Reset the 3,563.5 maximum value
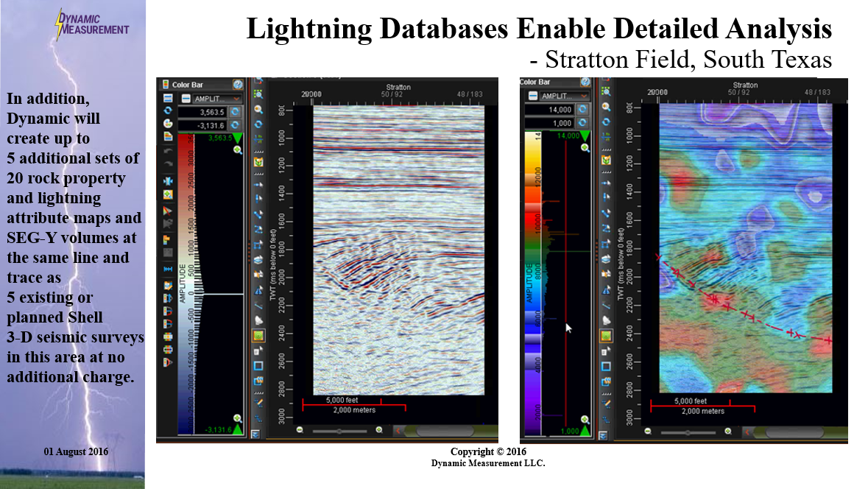The image size is (868, 489). [235, 111]
